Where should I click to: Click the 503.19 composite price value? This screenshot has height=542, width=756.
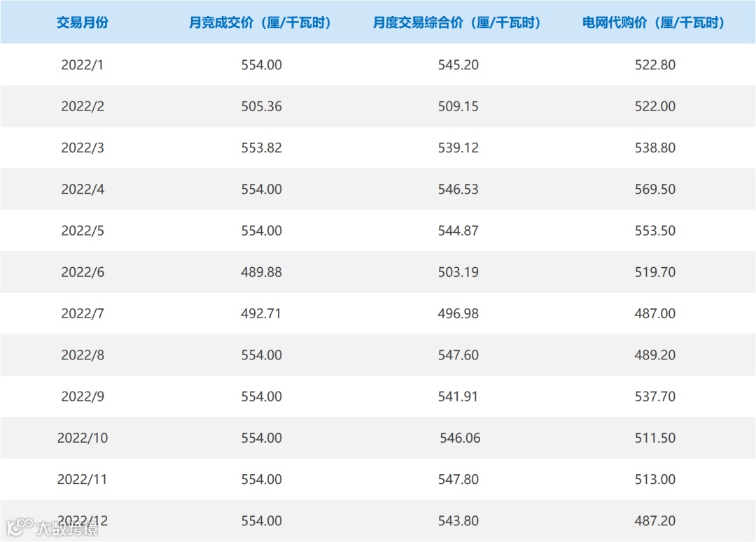coord(458,272)
